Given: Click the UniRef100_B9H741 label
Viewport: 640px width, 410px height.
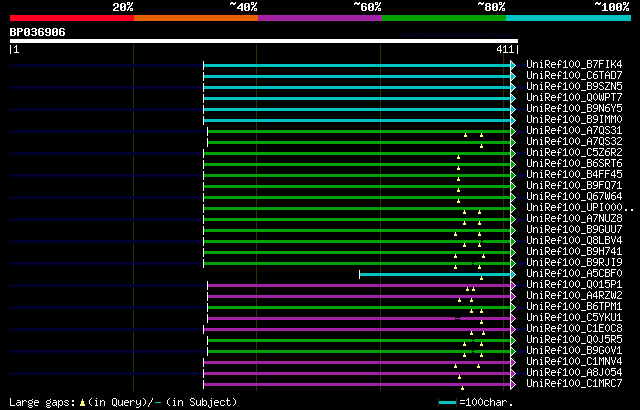Looking at the screenshot, I should pyautogui.click(x=574, y=252).
